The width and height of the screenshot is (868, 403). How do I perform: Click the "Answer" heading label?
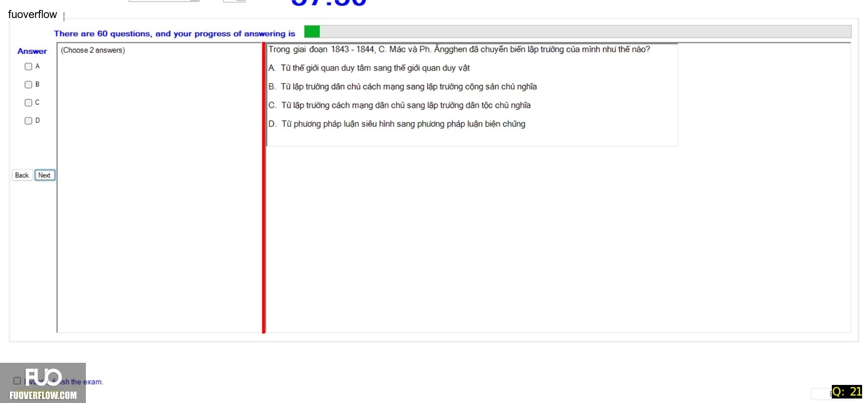point(32,51)
